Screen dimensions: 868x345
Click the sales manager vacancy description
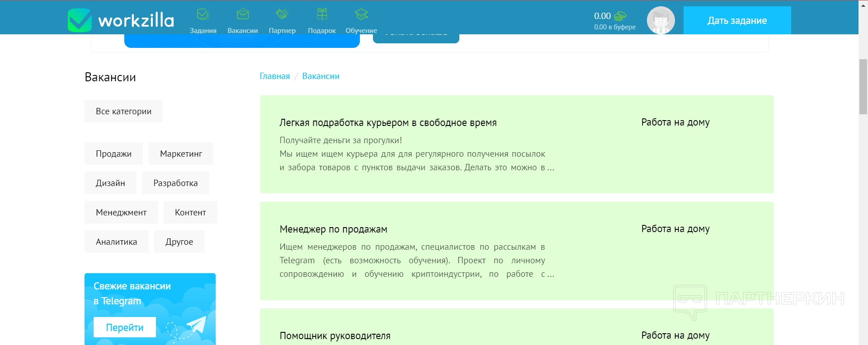(417, 261)
